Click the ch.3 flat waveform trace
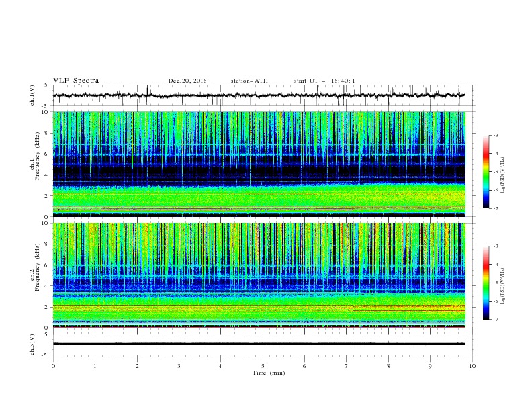Image resolution: width=532 pixels, height=411 pixels. click(x=259, y=344)
